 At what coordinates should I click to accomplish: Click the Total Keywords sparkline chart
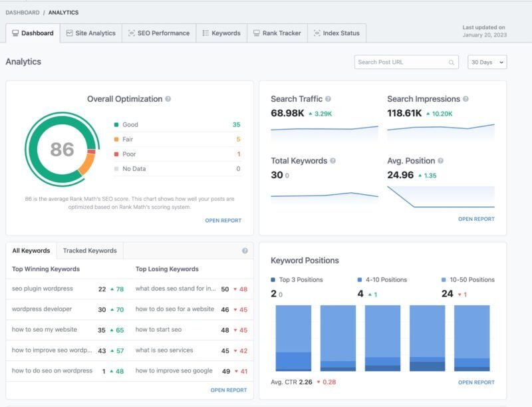point(325,198)
